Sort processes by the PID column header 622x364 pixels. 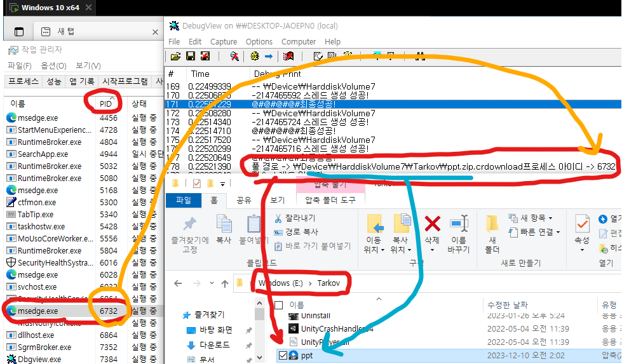coord(105,104)
